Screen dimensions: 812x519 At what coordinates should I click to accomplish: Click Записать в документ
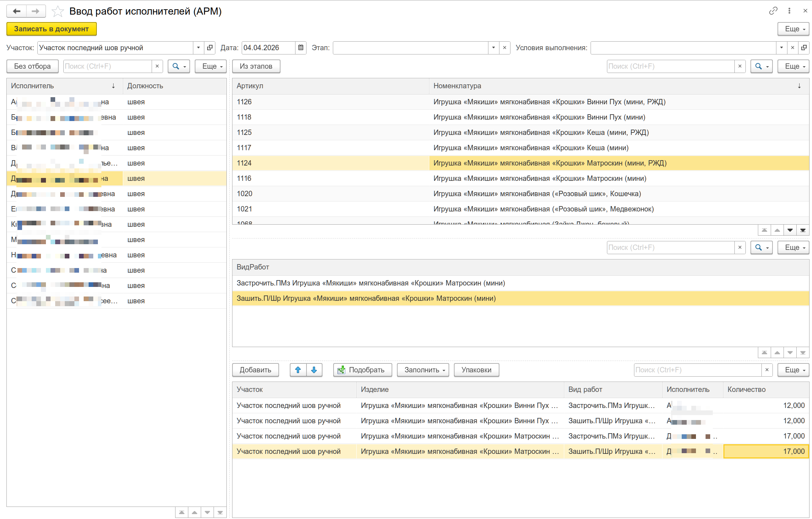coord(51,29)
